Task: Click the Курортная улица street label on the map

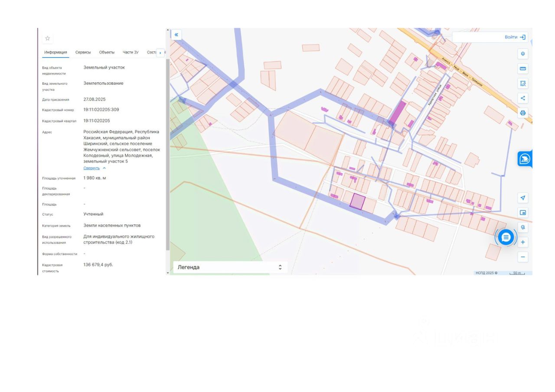Action: coord(434,95)
